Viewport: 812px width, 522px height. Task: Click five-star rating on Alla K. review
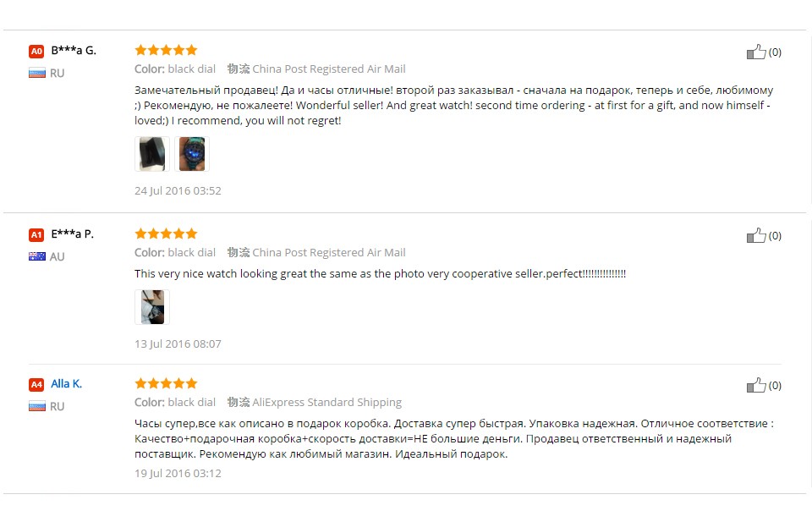click(x=167, y=383)
